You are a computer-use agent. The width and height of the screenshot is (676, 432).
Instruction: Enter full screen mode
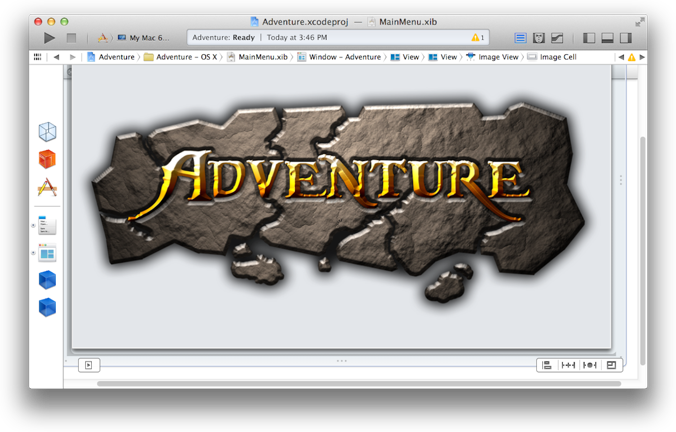pos(640,22)
